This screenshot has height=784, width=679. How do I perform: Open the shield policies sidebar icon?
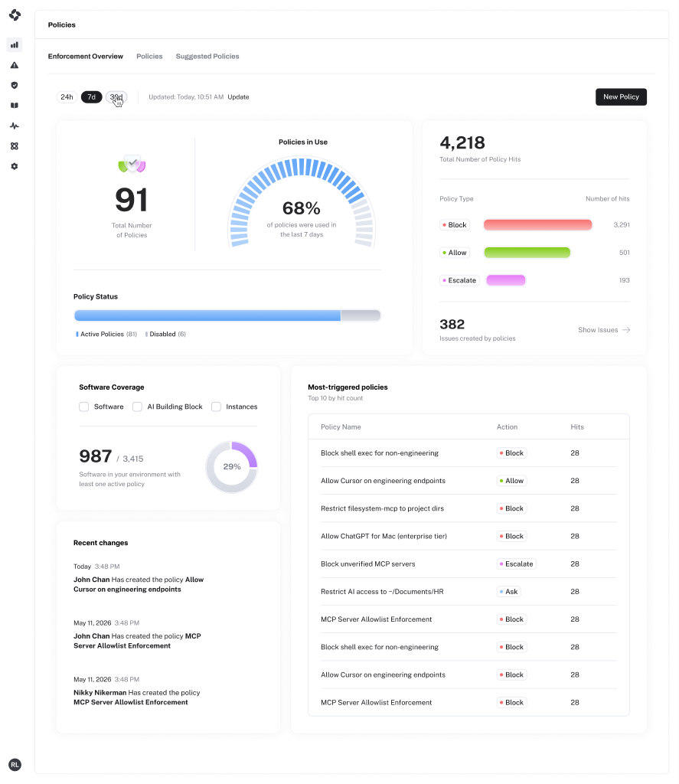click(x=15, y=86)
